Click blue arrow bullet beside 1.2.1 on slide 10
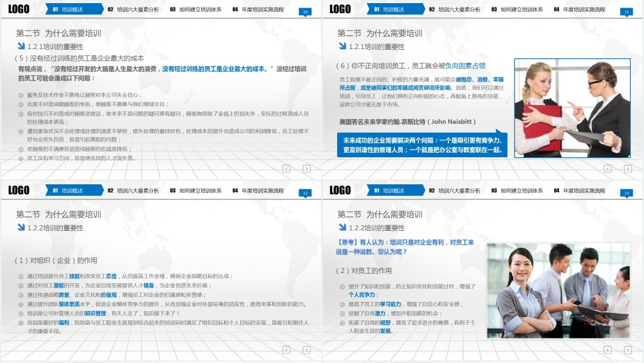Image resolution: width=644 pixels, height=363 pixels. [x=21, y=46]
